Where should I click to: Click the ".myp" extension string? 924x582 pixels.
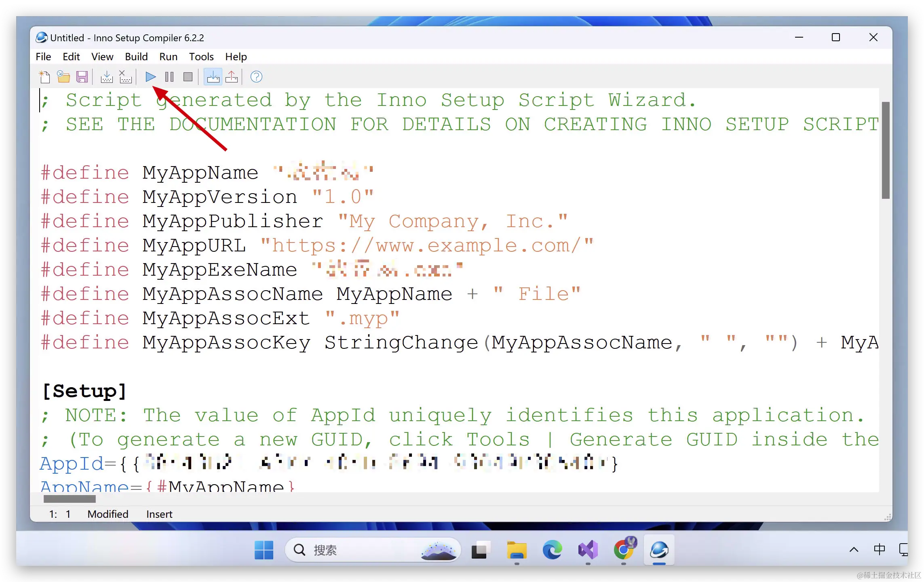tap(362, 318)
